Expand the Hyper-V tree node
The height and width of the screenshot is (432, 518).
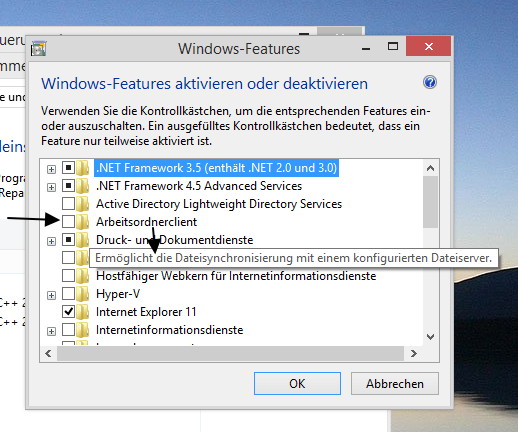pos(51,295)
